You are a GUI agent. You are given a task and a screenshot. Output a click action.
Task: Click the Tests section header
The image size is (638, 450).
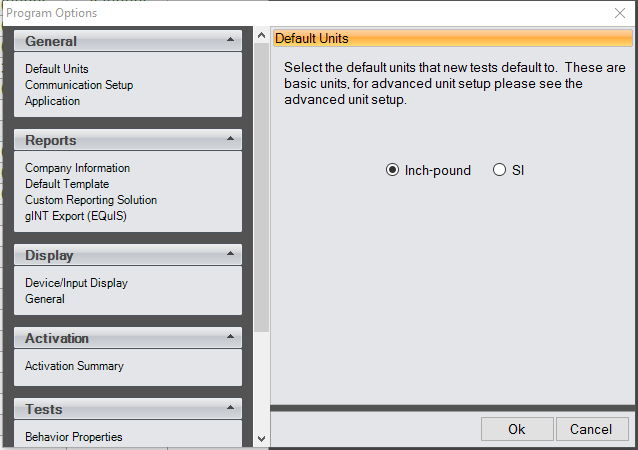click(x=128, y=408)
